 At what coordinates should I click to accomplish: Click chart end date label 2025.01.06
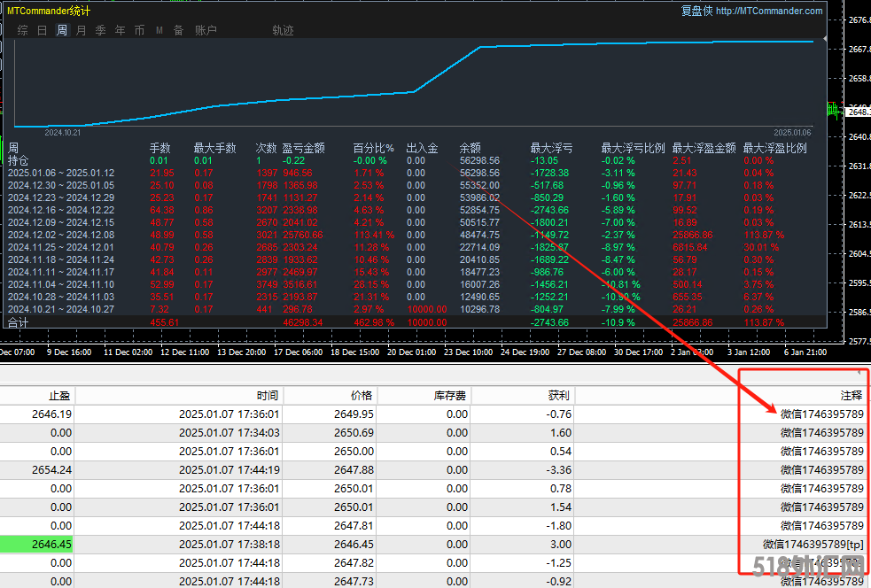point(793,133)
